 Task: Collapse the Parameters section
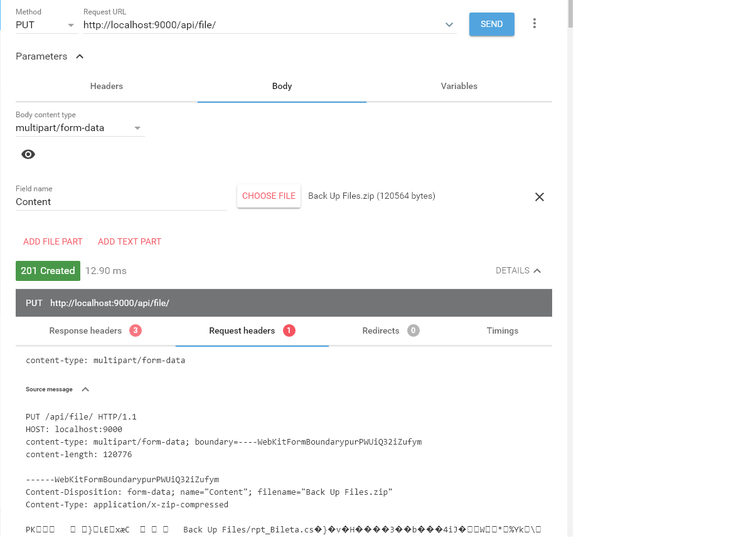coord(80,56)
